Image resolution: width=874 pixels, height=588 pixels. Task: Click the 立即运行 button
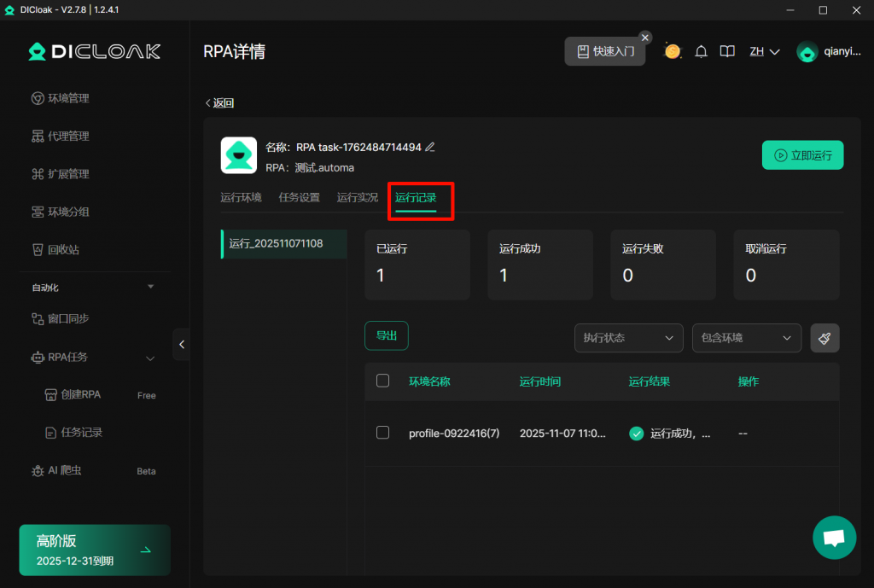(802, 155)
